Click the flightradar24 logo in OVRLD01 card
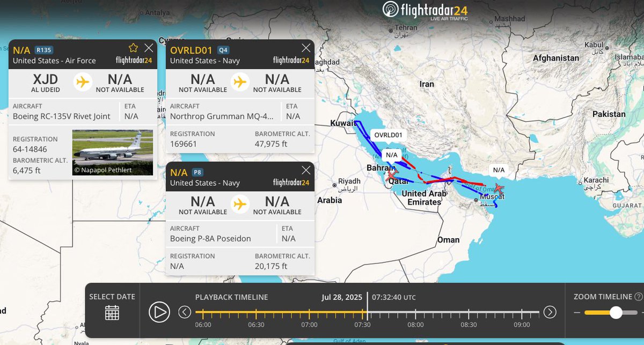644x345 pixels. (x=291, y=60)
